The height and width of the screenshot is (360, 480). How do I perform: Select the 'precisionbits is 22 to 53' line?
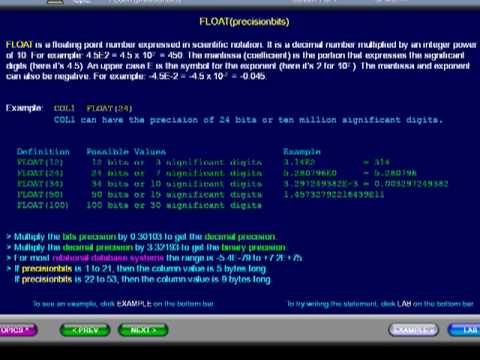pyautogui.click(x=143, y=279)
